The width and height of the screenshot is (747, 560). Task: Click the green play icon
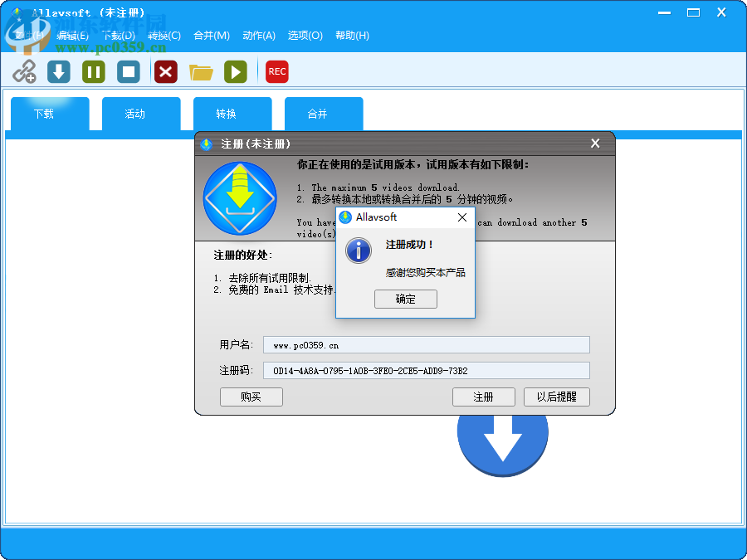236,72
